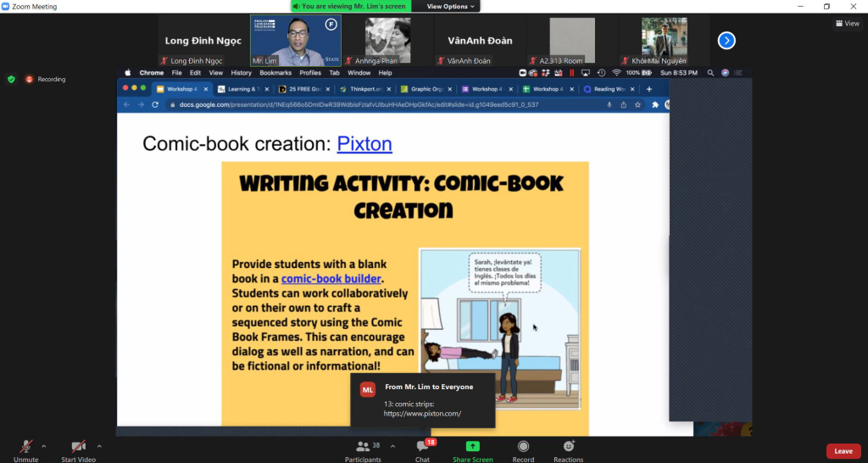Click the docs.google.com address bar

386,104
